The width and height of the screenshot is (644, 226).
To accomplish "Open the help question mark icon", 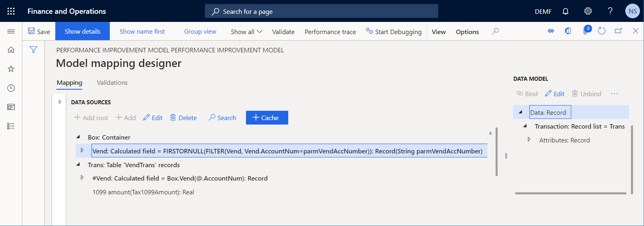I will point(610,11).
